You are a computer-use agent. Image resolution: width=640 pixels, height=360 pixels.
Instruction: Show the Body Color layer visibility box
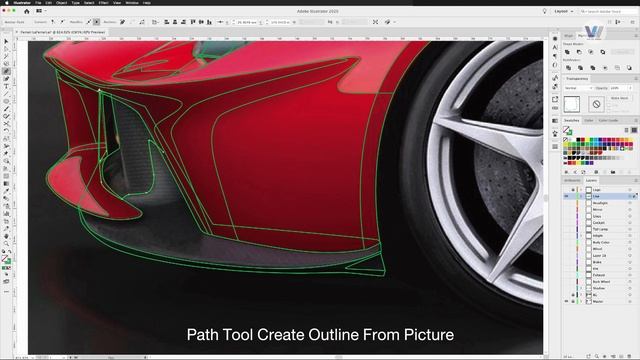click(x=566, y=242)
